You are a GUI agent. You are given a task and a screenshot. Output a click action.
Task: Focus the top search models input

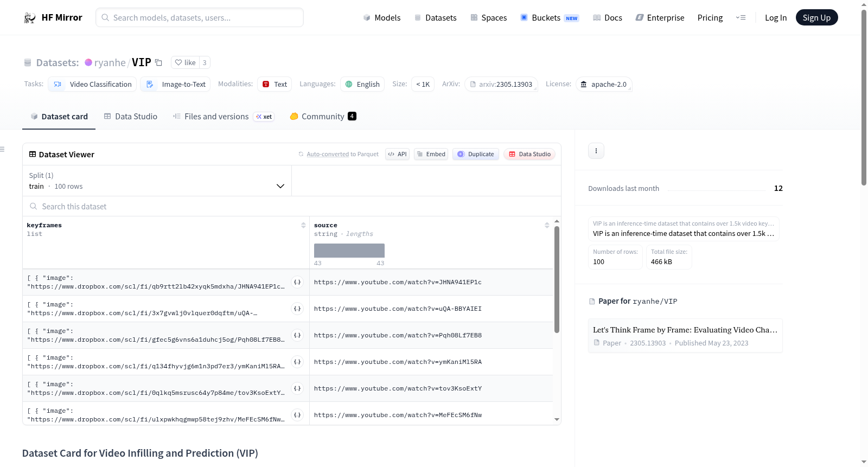tap(200, 17)
